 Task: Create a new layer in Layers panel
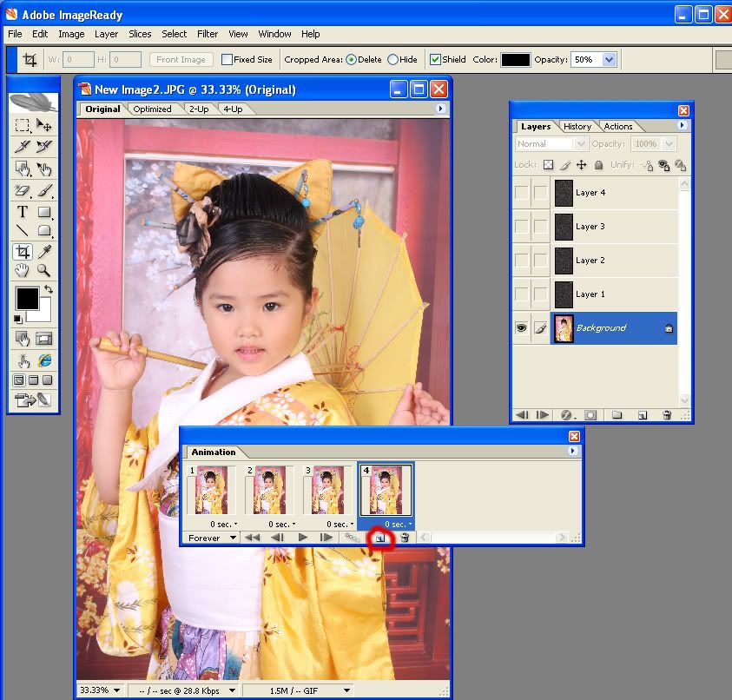click(x=643, y=415)
